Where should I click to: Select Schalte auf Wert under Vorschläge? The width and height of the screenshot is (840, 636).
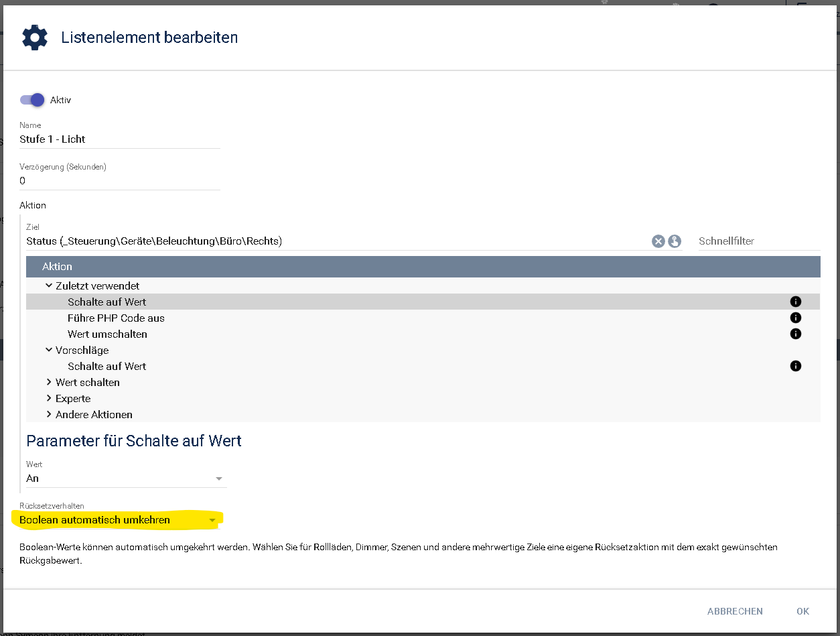pos(423,366)
